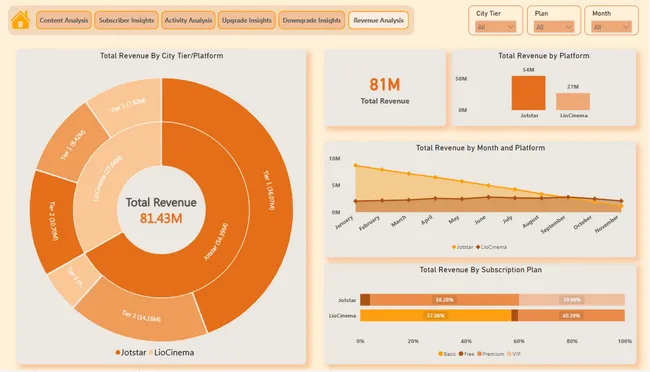The height and width of the screenshot is (372, 650).
Task: Click the June label on month axis
Action: coord(480,220)
